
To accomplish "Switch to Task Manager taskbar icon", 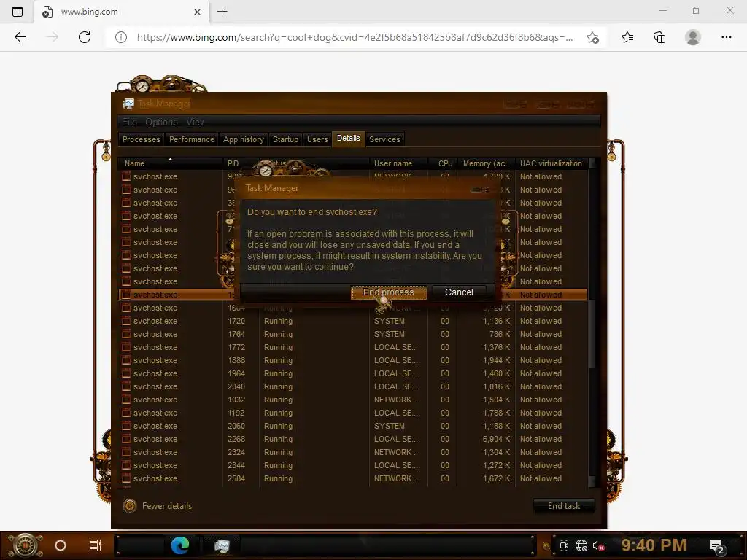I will (x=222, y=545).
